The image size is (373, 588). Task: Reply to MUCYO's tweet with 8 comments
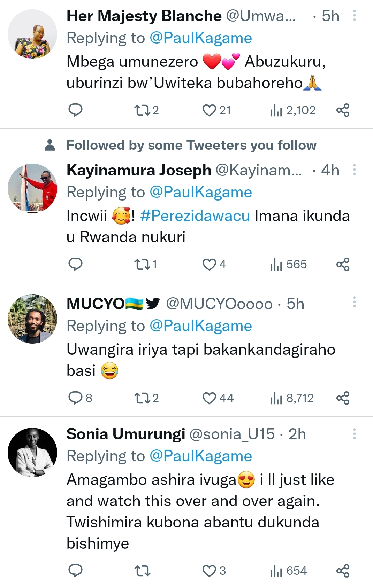pos(75,398)
